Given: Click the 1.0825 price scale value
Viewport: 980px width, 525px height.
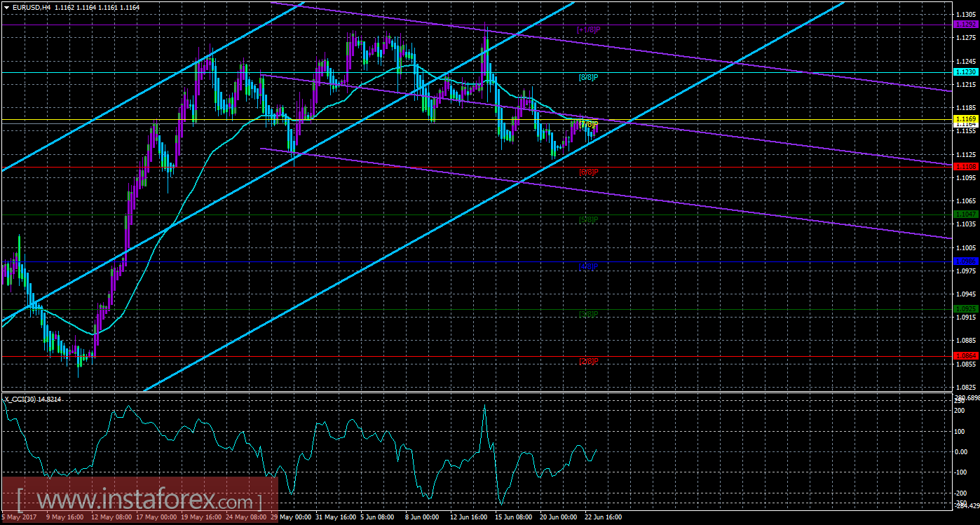Looking at the screenshot, I should (x=966, y=387).
